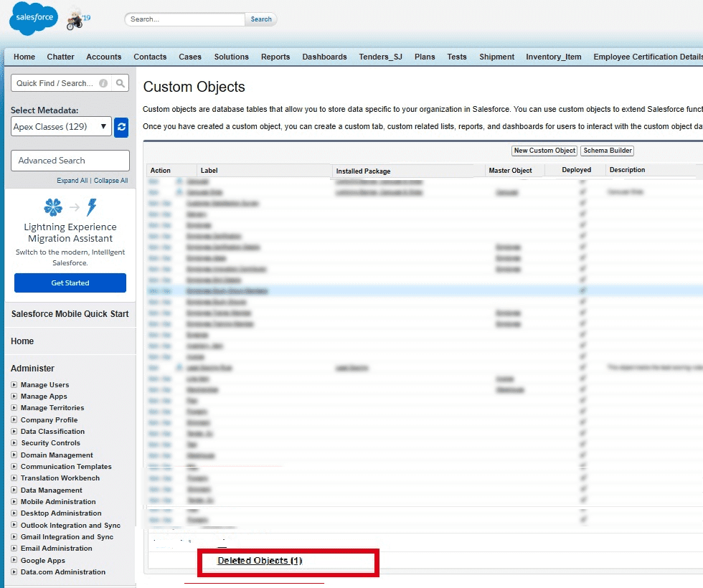Refresh the selected metadata with blue button
This screenshot has width=703, height=588.
coord(121,128)
